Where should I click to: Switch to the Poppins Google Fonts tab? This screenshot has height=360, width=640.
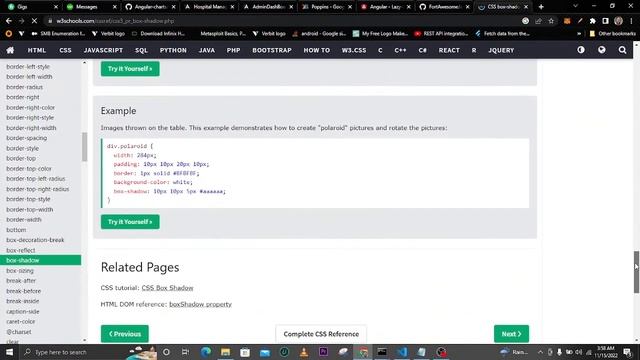pos(326,7)
